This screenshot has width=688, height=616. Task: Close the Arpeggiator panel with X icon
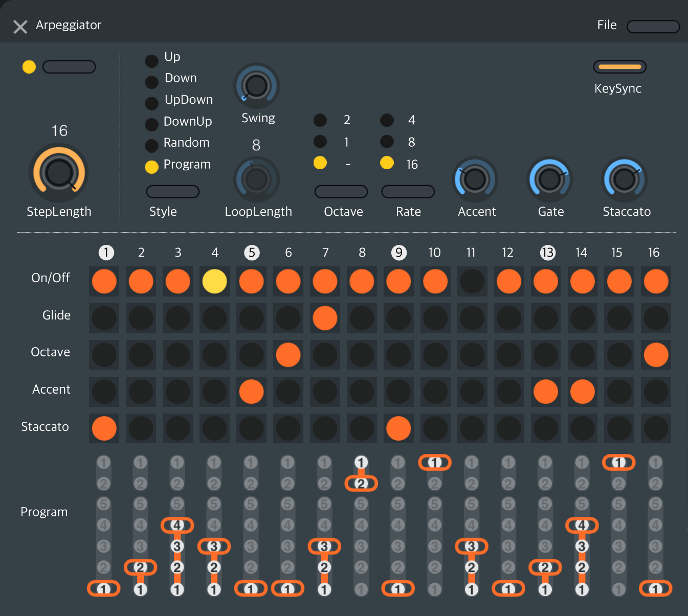pyautogui.click(x=20, y=27)
